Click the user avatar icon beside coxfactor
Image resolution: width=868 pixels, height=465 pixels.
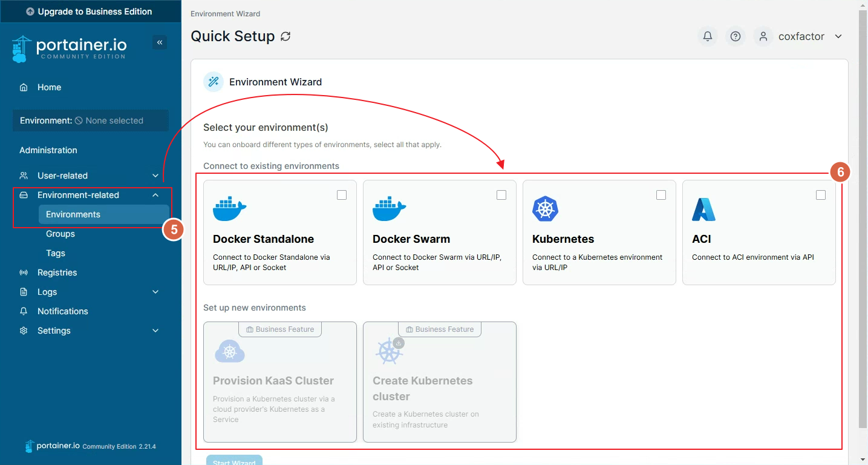click(x=763, y=36)
